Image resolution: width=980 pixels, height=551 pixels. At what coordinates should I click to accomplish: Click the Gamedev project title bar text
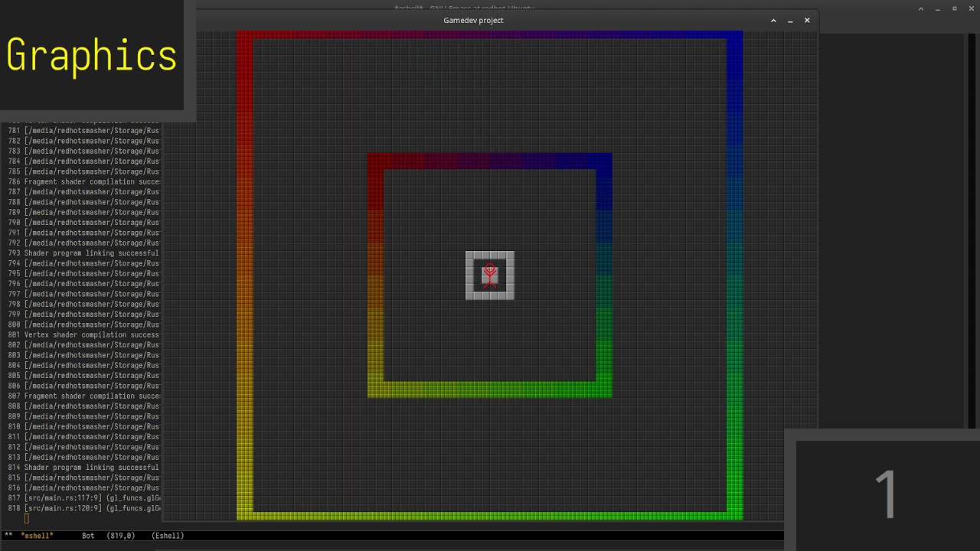[x=473, y=21]
